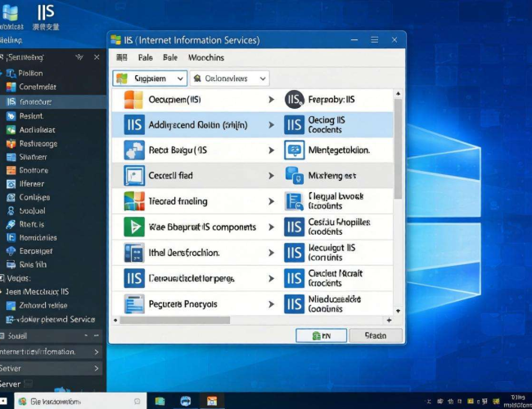Click the Souall section header in sidebar
This screenshot has height=409, width=532.
click(x=51, y=335)
